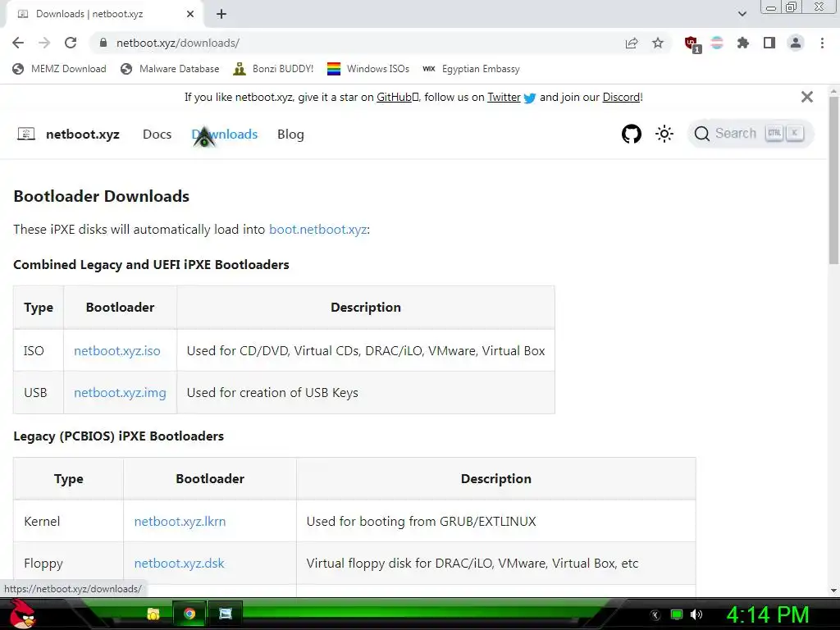
Task: Click the striped flag extension icon
Action: click(x=717, y=43)
